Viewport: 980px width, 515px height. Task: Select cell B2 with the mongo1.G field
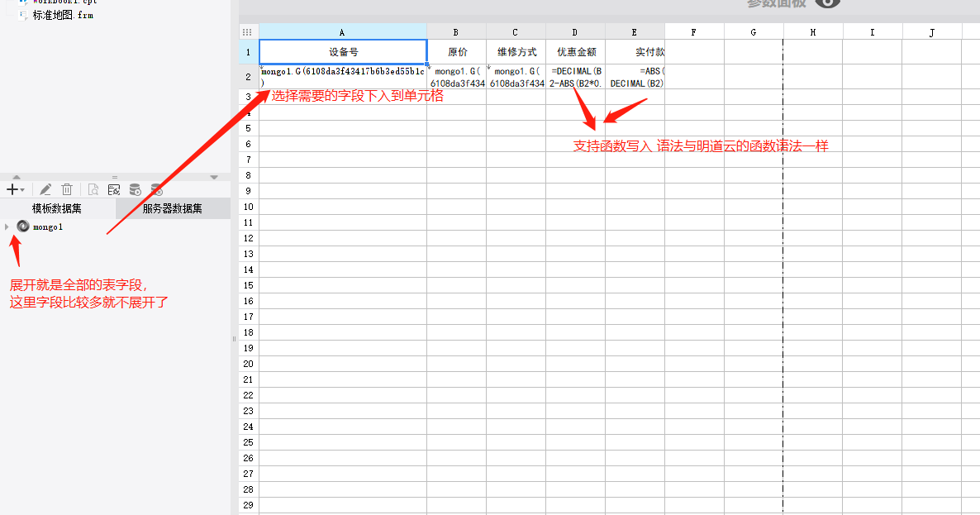click(x=457, y=76)
